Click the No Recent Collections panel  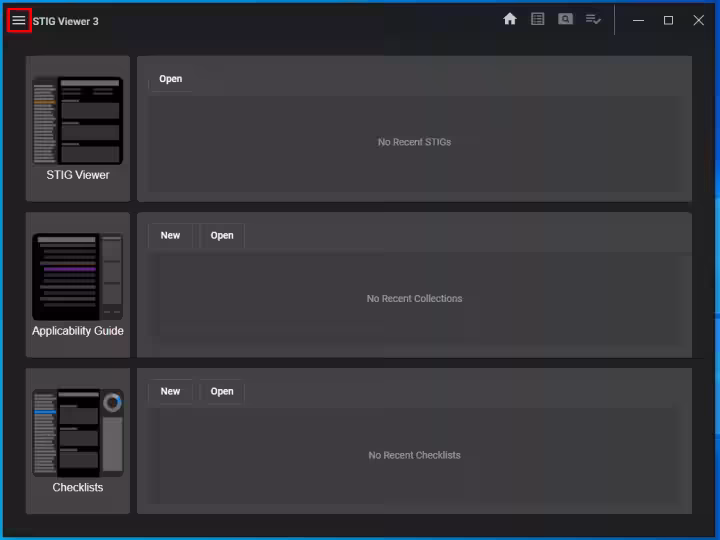click(414, 298)
